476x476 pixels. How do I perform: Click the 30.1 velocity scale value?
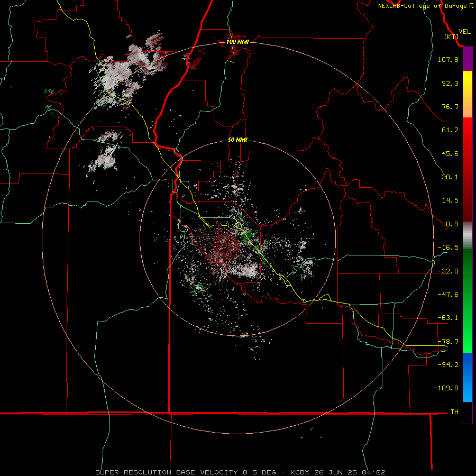point(450,177)
